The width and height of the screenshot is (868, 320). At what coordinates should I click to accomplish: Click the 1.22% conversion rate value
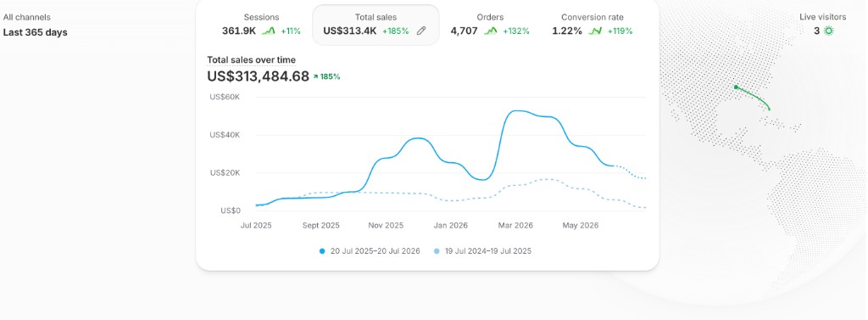click(x=567, y=31)
